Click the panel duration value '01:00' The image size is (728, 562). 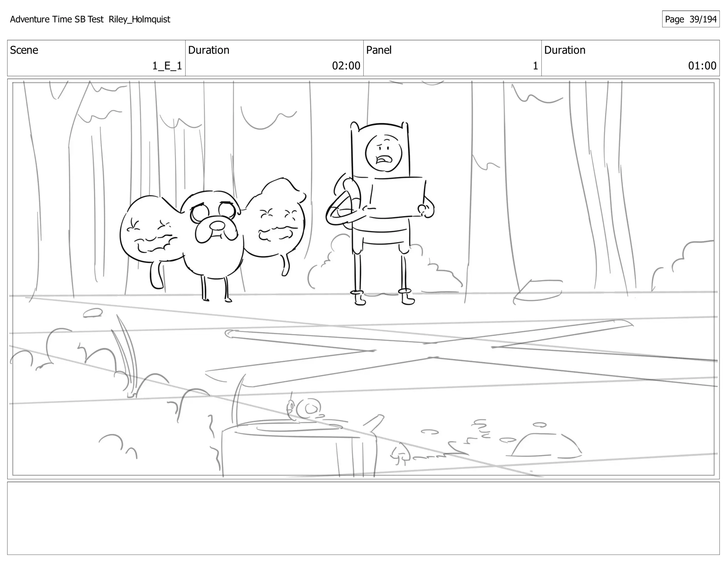tap(702, 66)
